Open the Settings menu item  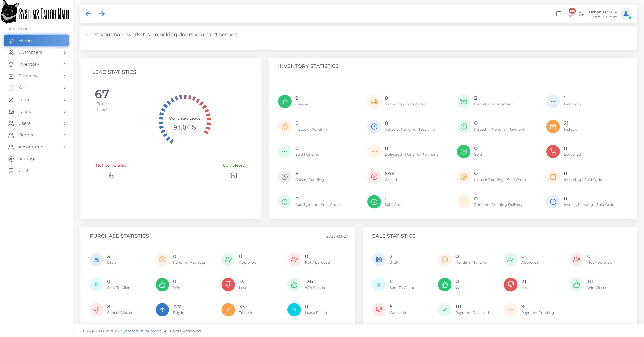(27, 159)
